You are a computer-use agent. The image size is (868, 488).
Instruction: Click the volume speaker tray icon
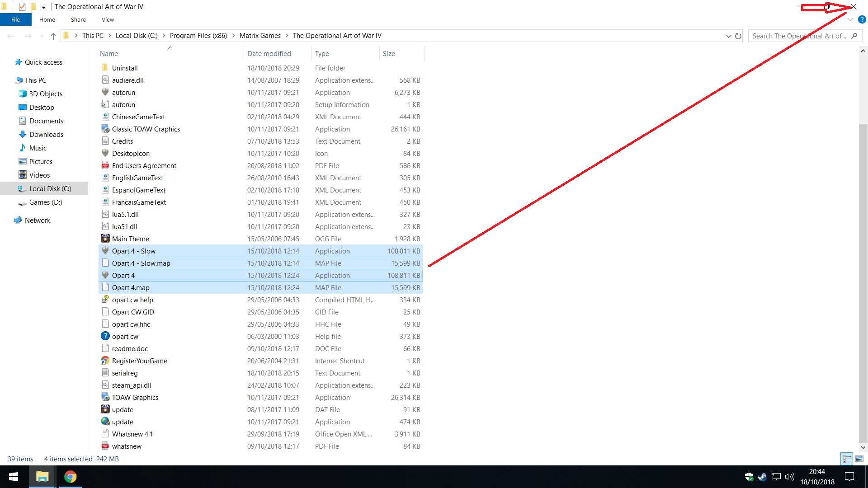point(790,477)
